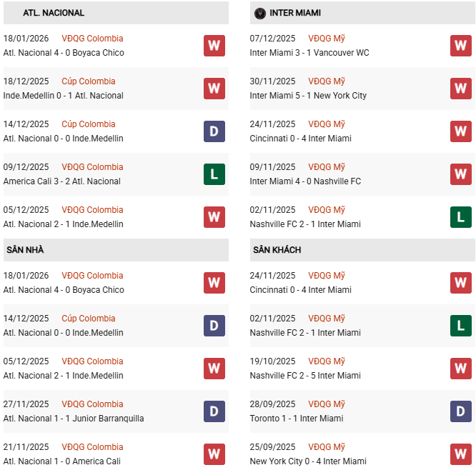Image resolution: width=476 pixels, height=470 pixels.
Task: Click the D badge for Toronto 1-1 Inter Miami
Action: [460, 411]
